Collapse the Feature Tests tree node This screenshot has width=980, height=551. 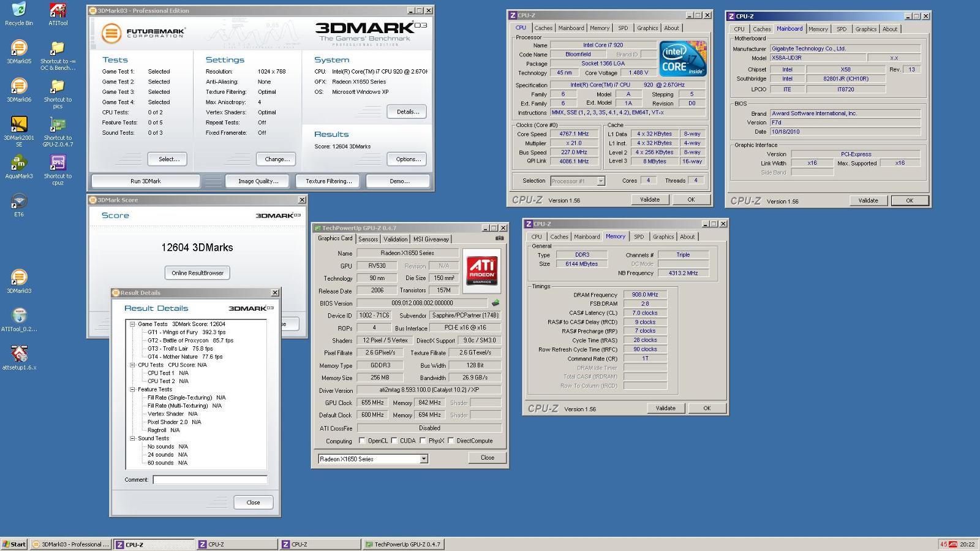[132, 389]
